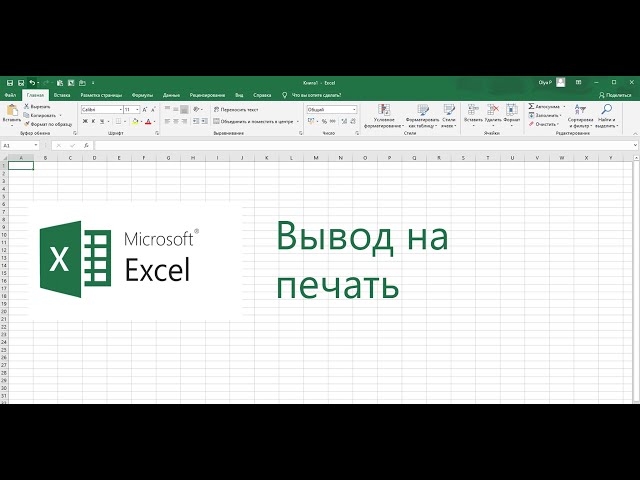Toggle center text horizontally
Screen dimensions: 640x480
click(x=176, y=121)
